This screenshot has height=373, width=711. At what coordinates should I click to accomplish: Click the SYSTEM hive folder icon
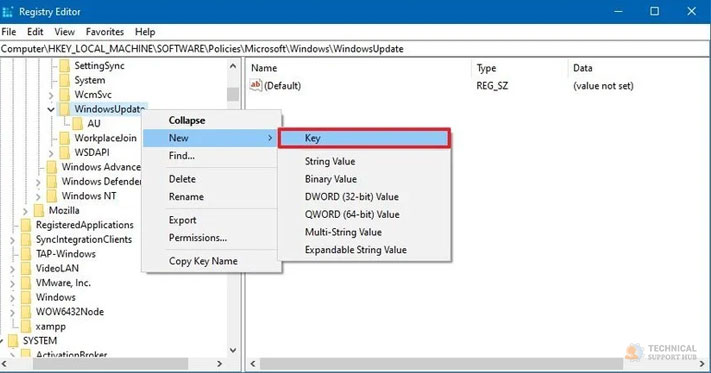tap(14, 341)
